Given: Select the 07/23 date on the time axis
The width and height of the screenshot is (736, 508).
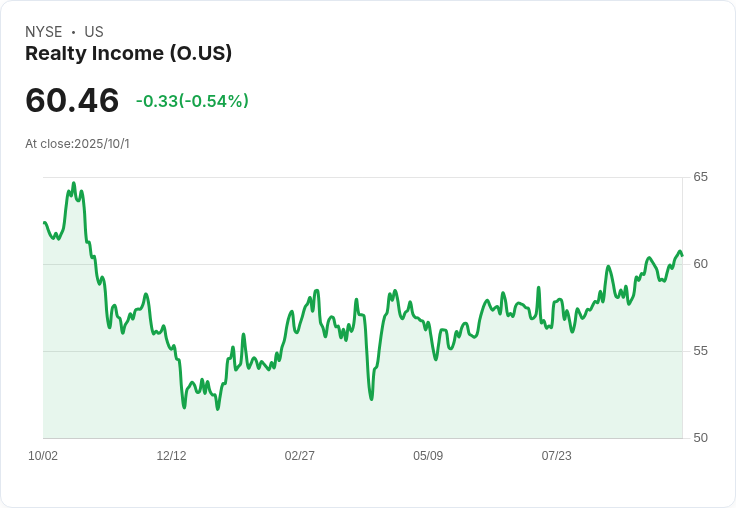Looking at the screenshot, I should (x=557, y=456).
